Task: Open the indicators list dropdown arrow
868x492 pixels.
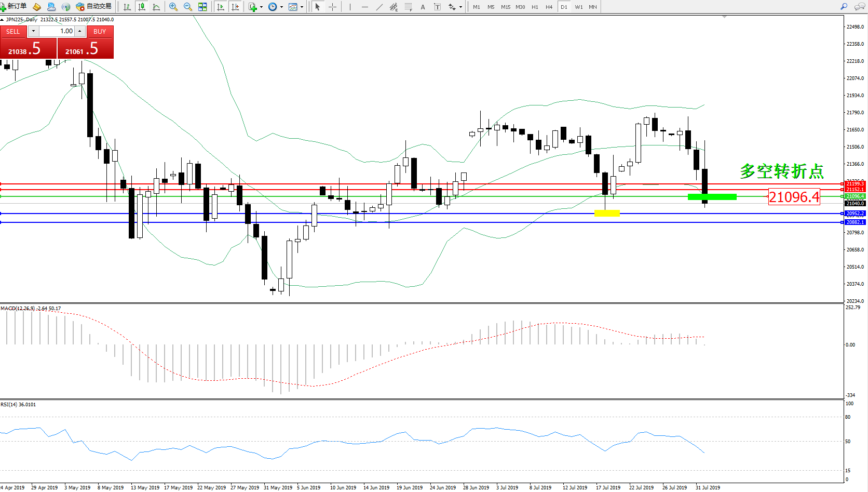Action: 261,7
